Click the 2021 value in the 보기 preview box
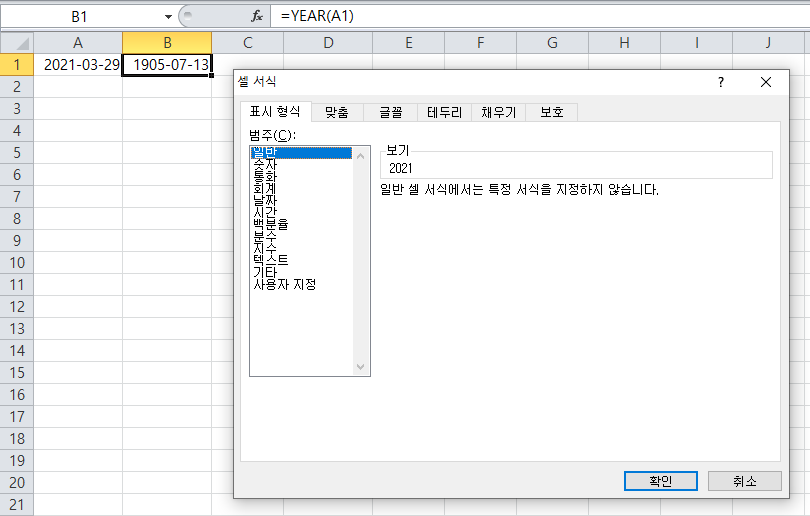The width and height of the screenshot is (810, 516). [400, 168]
